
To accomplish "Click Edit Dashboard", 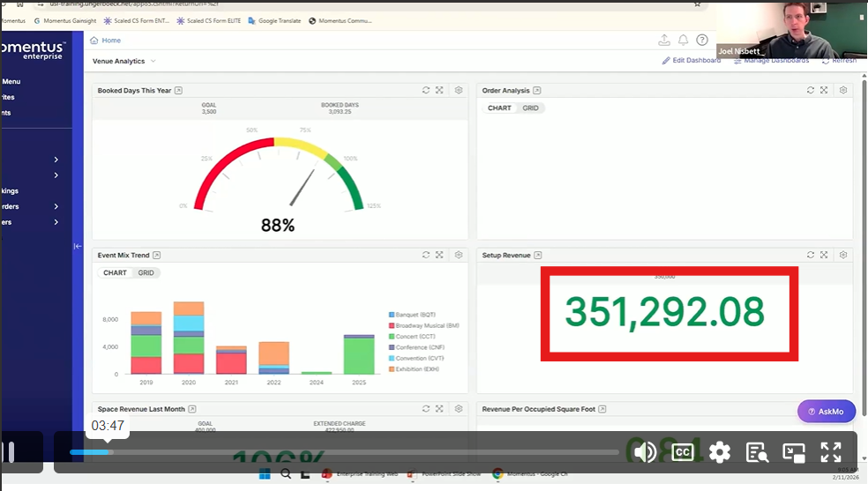I will (x=692, y=60).
